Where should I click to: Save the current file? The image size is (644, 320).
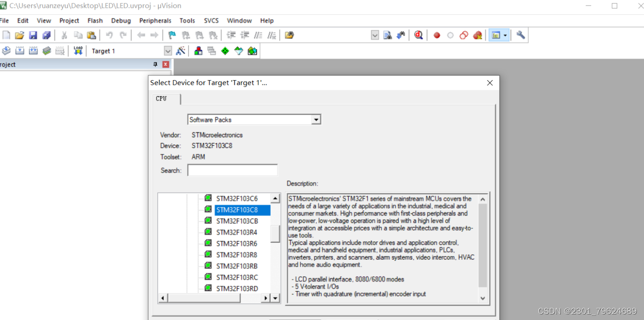click(x=33, y=35)
